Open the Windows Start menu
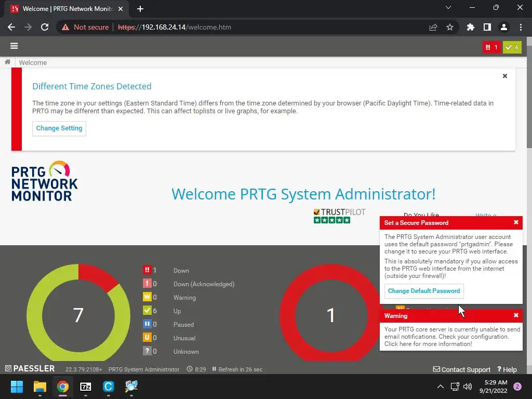This screenshot has width=532, height=399. (17, 387)
